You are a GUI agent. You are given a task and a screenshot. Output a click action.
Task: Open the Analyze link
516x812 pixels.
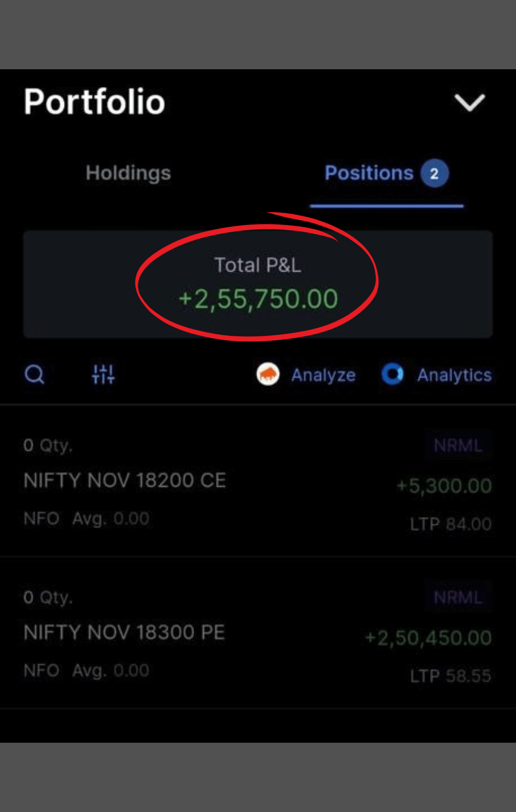pos(323,375)
